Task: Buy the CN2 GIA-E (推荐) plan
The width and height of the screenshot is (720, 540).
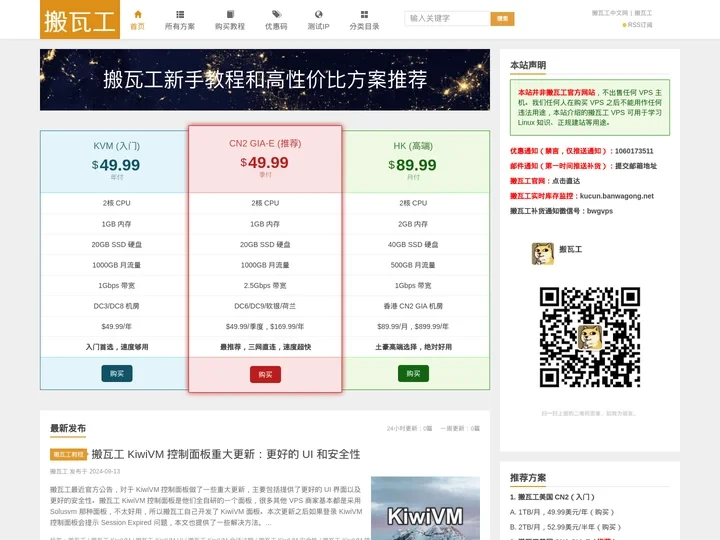Action: (x=265, y=375)
